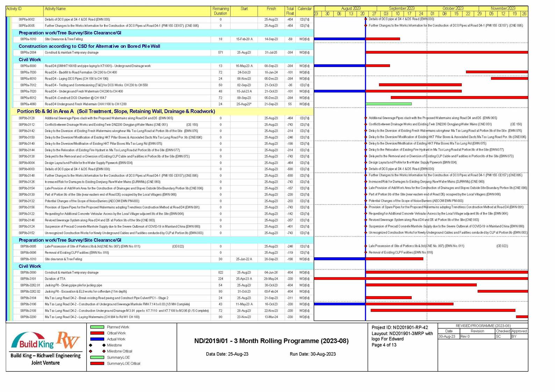
Task: Select activity ID S8P6a-0002
Action: [x=27, y=20]
